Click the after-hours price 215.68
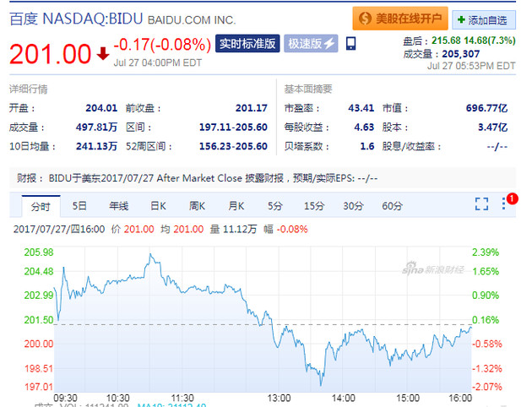 446,41
